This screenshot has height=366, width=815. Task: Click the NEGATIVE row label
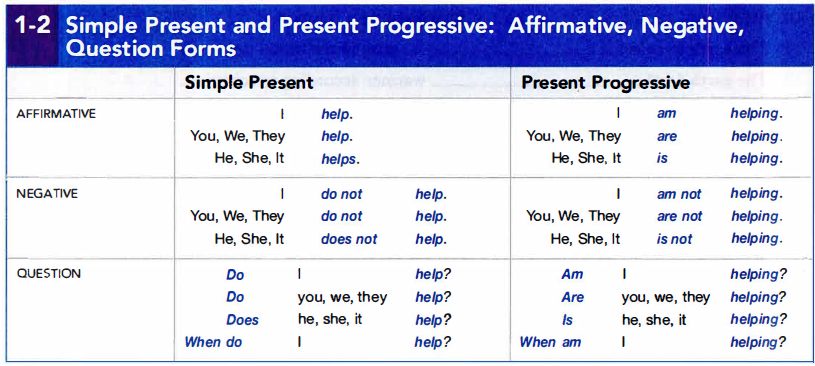47,194
